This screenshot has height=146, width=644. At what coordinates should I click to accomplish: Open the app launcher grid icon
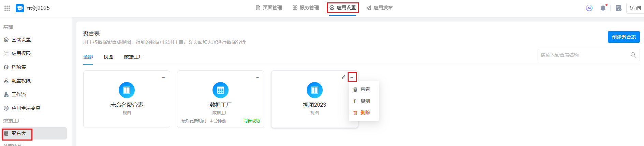pos(7,8)
